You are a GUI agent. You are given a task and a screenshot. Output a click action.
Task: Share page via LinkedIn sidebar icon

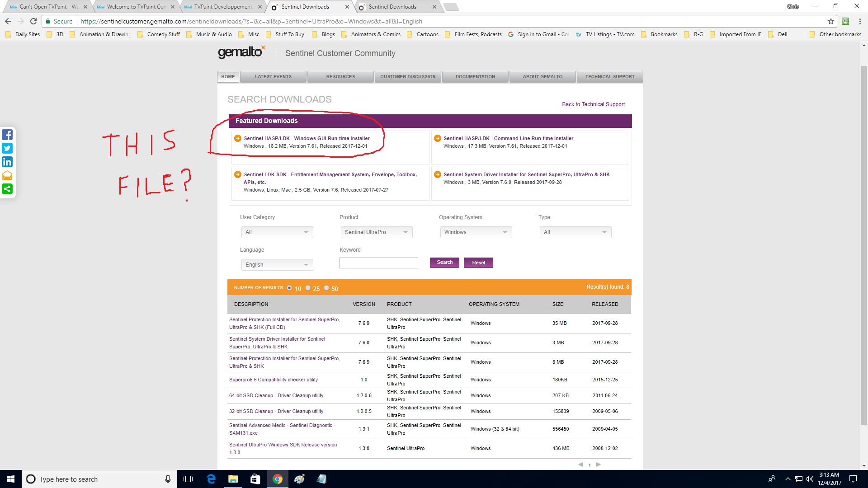pyautogui.click(x=7, y=162)
